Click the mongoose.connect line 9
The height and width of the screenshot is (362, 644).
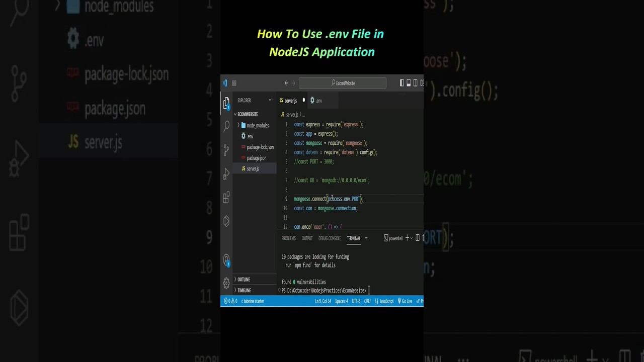click(x=329, y=199)
